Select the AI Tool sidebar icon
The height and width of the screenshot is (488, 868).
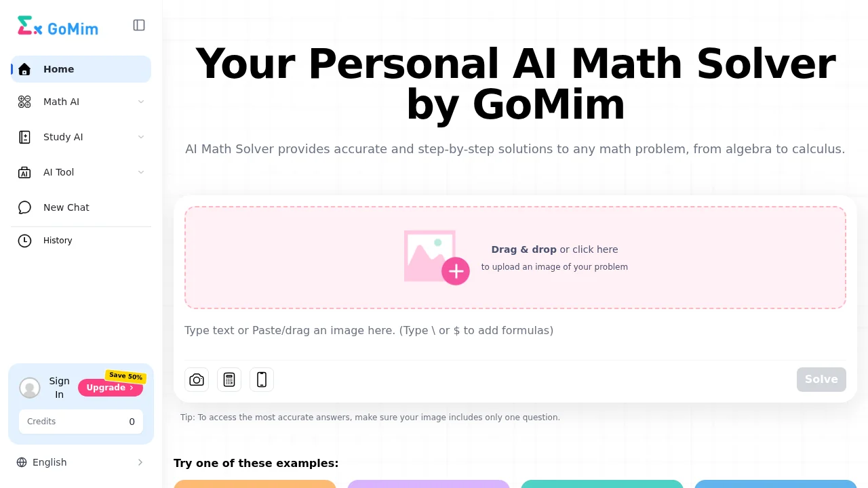click(24, 172)
